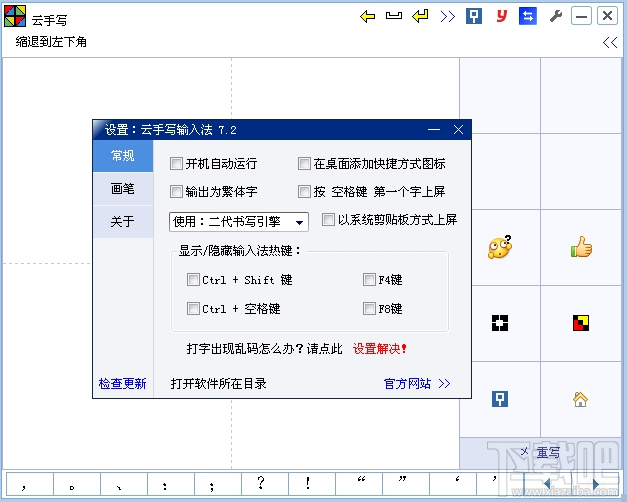627x502 pixels.
Task: Click the left blue page arrow
Action: point(547,484)
